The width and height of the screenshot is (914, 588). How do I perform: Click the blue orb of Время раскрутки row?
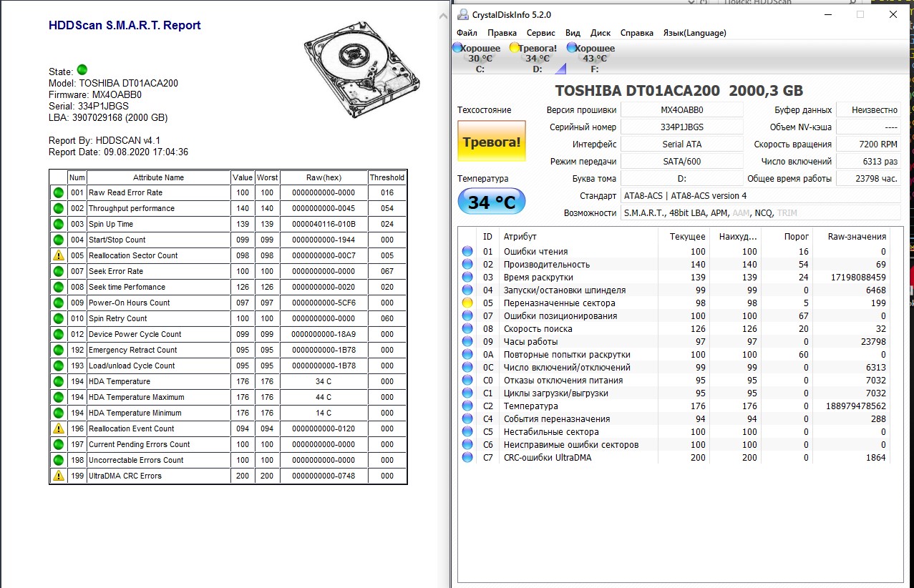tap(467, 278)
